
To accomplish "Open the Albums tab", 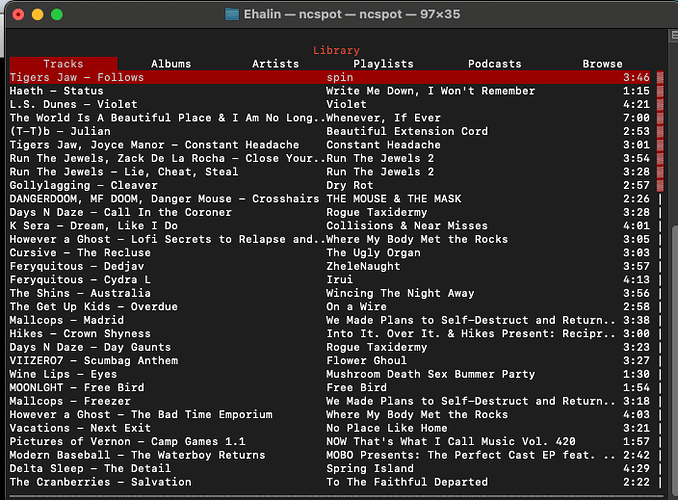I will pos(171,64).
